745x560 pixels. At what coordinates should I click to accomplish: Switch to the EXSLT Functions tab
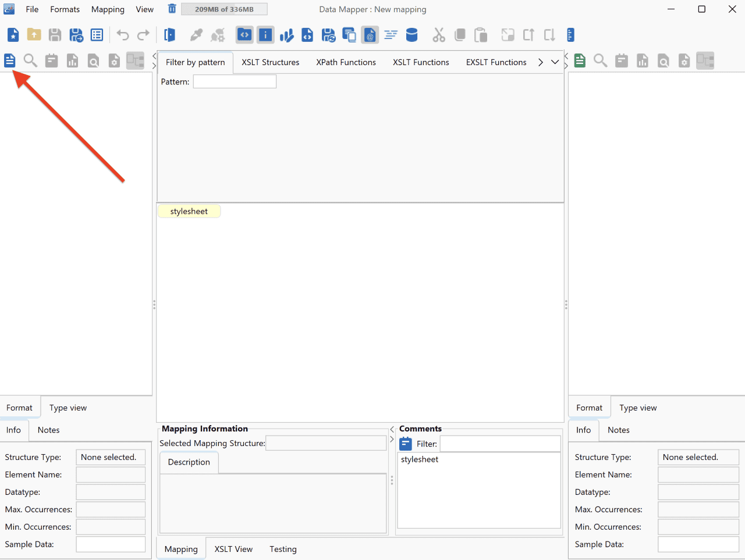(496, 62)
